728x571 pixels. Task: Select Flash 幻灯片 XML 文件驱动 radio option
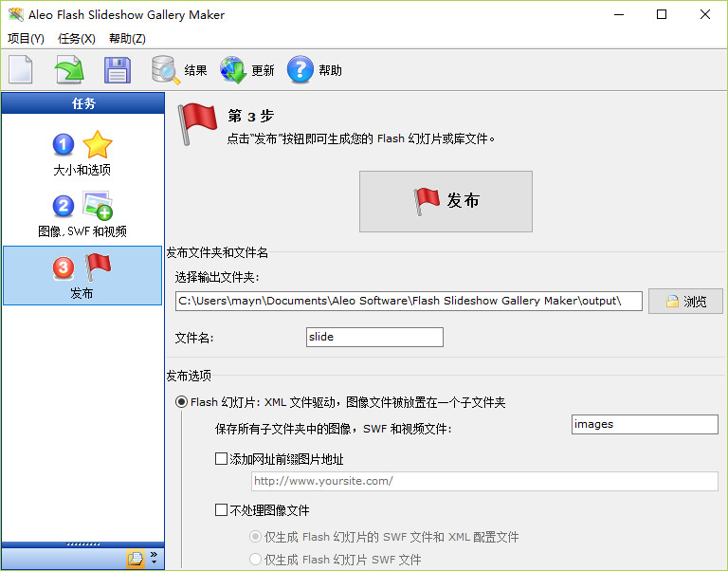tap(182, 402)
